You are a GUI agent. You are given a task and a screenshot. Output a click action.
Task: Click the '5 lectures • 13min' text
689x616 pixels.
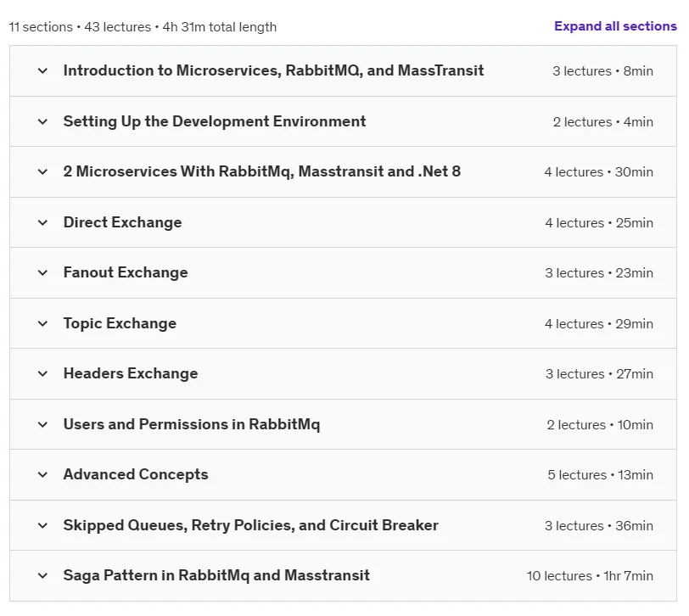pos(600,475)
